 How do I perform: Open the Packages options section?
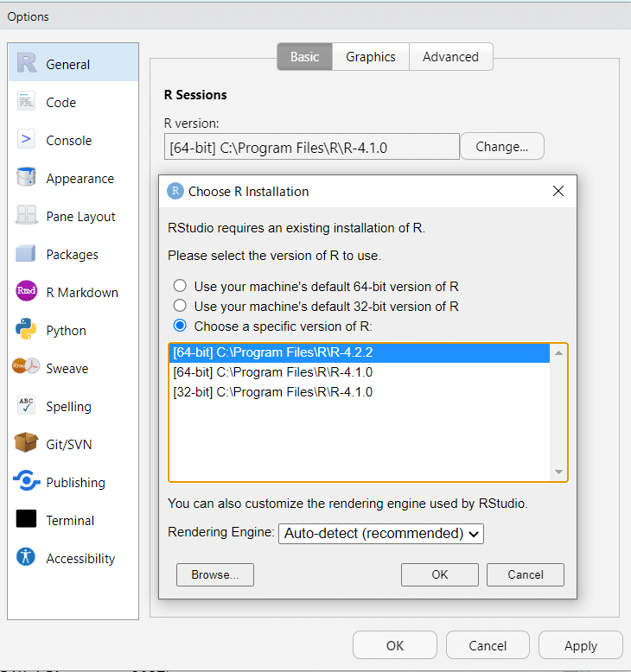73,254
